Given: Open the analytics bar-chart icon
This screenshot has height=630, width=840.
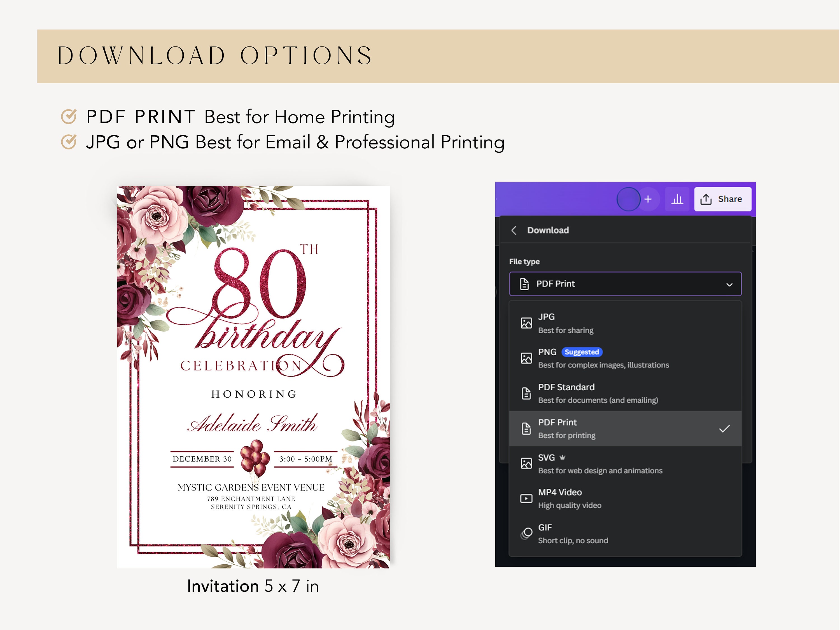Looking at the screenshot, I should 678,199.
